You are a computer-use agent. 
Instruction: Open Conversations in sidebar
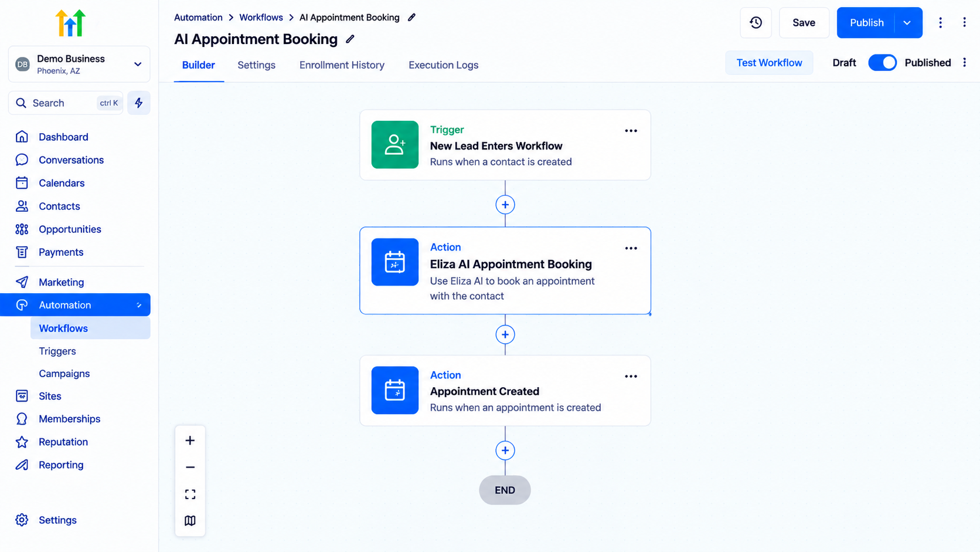(x=71, y=160)
